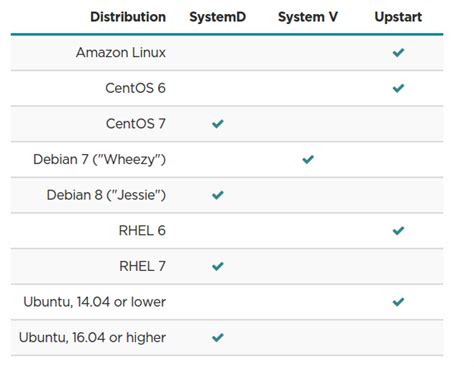Click the SystemD checkmark for Debian 8
The width and height of the screenshot is (474, 367).
[218, 195]
